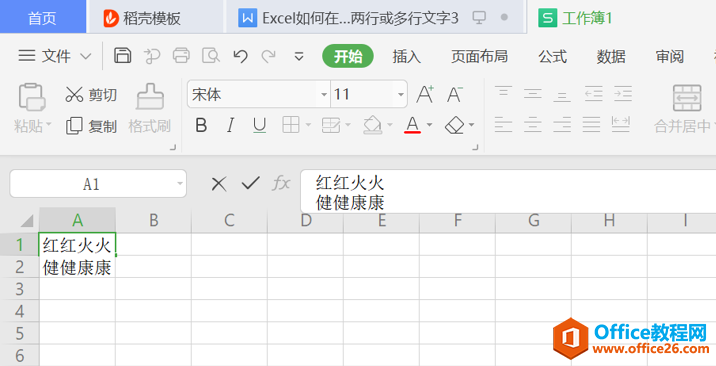Select column A header

(77, 220)
